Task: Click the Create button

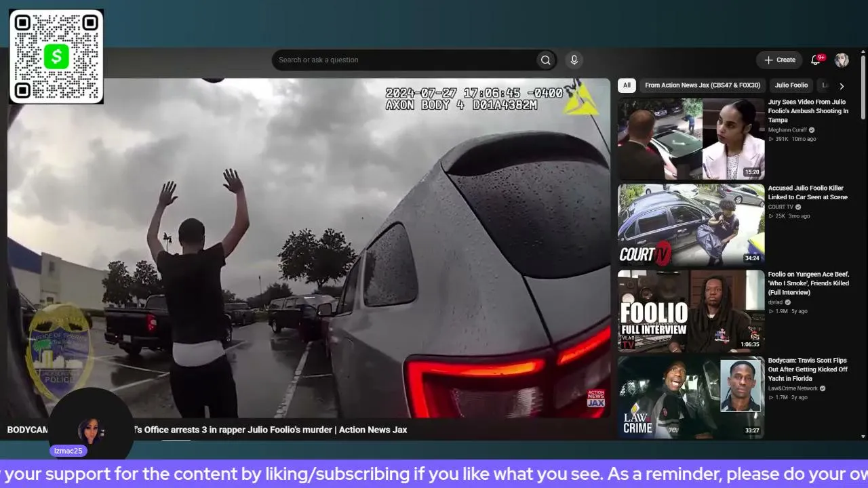Action: pyautogui.click(x=780, y=60)
